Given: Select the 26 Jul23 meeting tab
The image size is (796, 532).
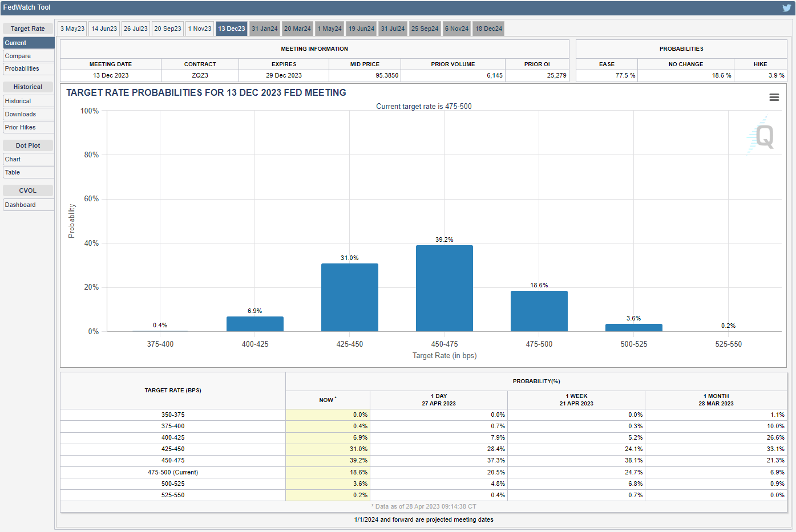Looking at the screenshot, I should pos(136,29).
